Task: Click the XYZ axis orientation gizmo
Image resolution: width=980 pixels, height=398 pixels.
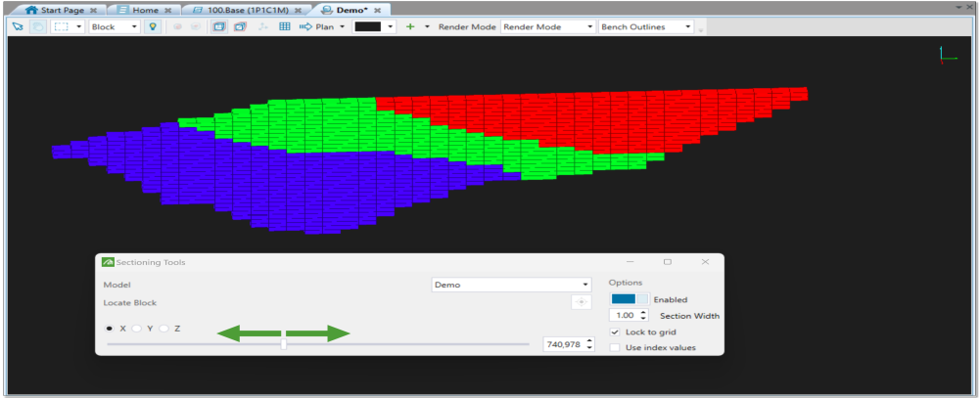Action: (948, 55)
